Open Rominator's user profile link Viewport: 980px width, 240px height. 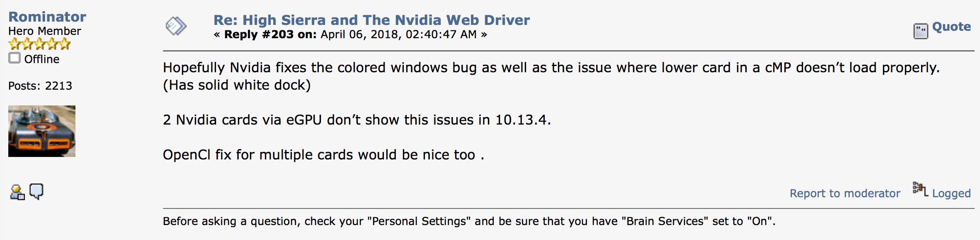click(47, 17)
